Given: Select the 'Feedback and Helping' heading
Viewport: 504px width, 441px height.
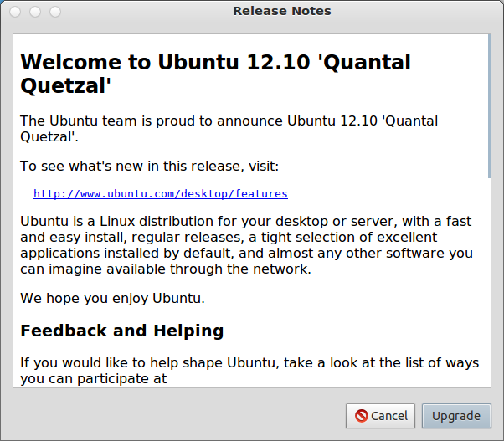Looking at the screenshot, I should 121,331.
